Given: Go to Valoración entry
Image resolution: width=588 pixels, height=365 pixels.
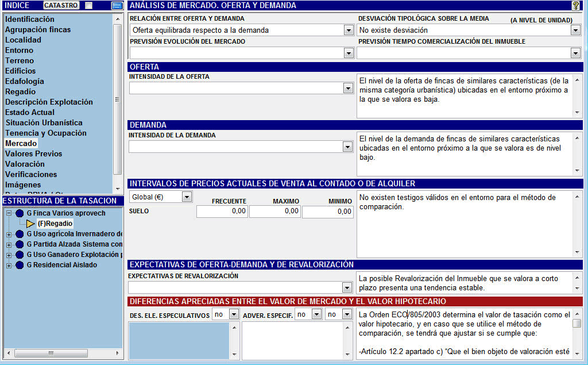Looking at the screenshot, I should (x=25, y=164).
